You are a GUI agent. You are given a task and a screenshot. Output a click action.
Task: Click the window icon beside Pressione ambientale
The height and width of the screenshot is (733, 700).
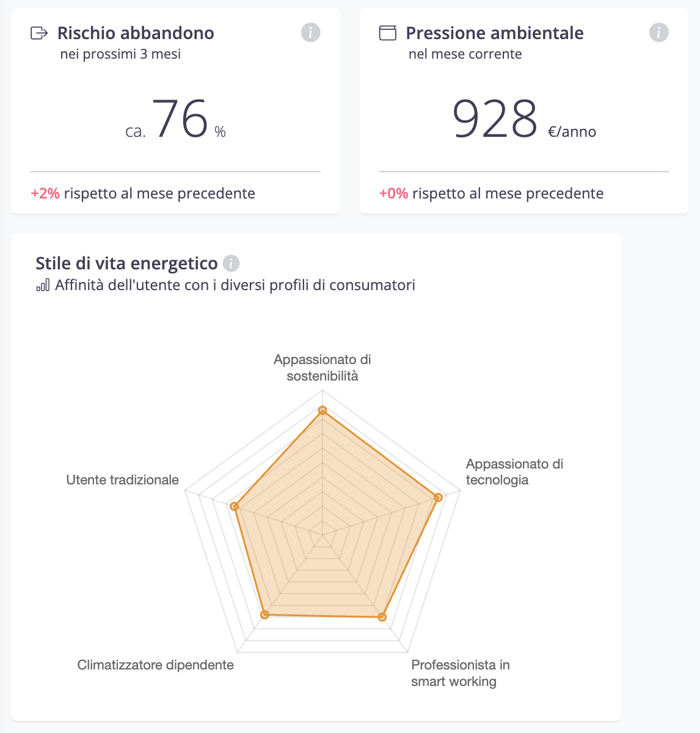[388, 33]
